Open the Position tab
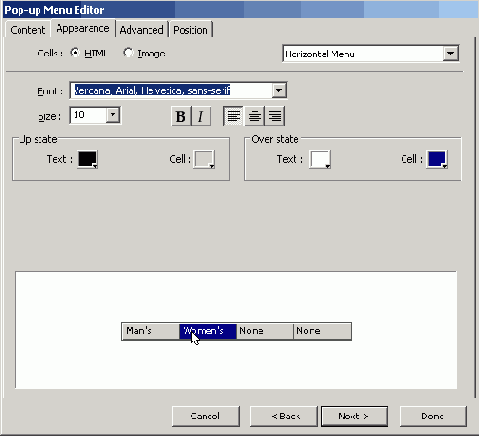The height and width of the screenshot is (436, 479). tap(190, 30)
